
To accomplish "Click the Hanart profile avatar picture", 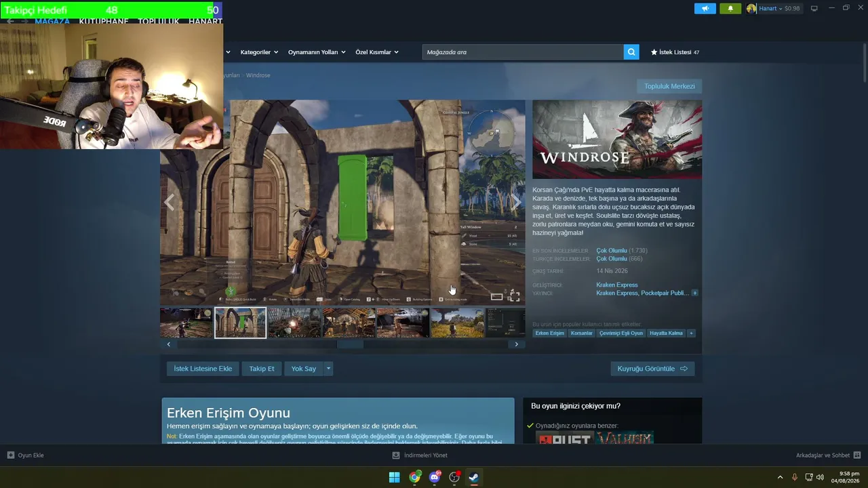I will click(751, 9).
